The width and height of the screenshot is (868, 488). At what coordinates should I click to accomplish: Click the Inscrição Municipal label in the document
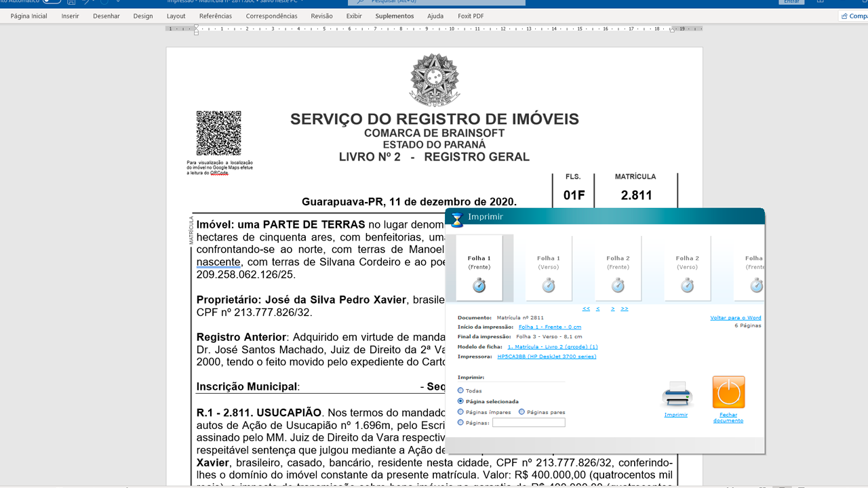pos(247,387)
